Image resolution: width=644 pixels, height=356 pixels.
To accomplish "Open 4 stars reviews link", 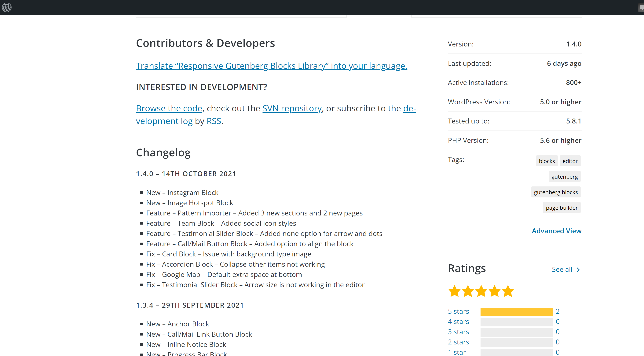I will point(459,322).
